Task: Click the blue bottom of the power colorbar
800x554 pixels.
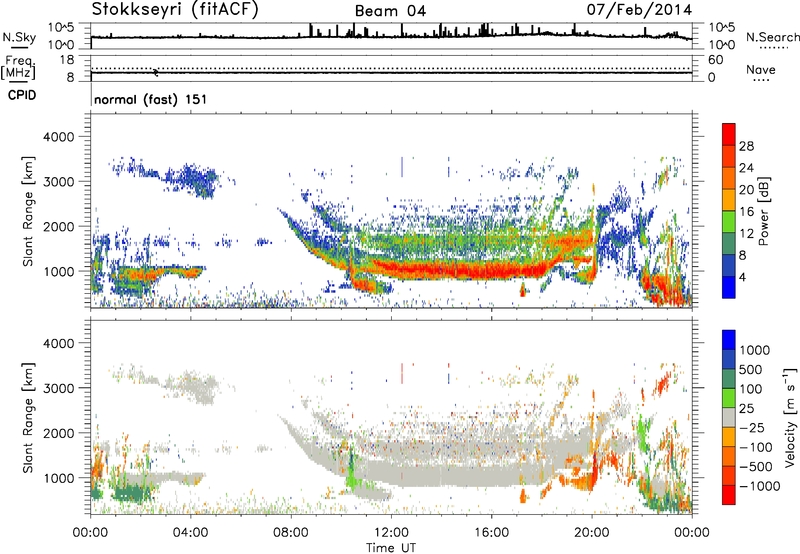Action: [x=729, y=288]
